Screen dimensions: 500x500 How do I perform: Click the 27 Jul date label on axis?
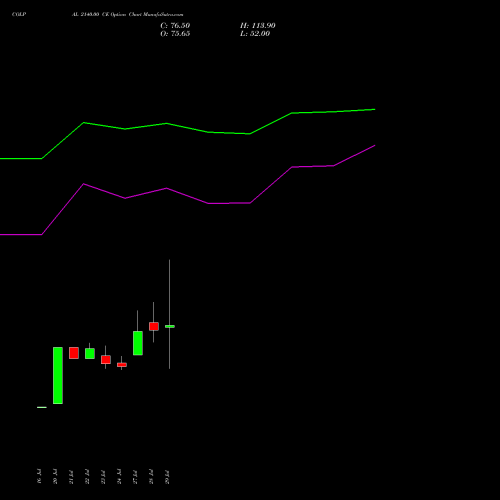135,477
